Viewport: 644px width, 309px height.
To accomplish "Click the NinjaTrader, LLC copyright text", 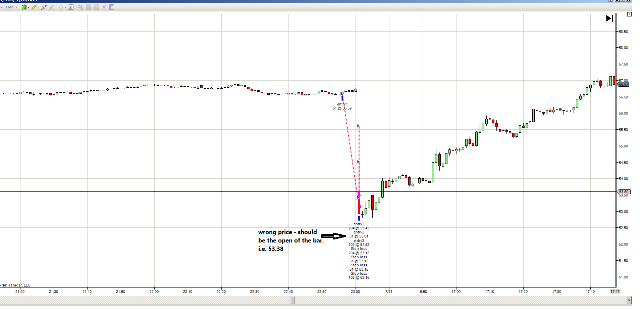I will pyautogui.click(x=16, y=285).
